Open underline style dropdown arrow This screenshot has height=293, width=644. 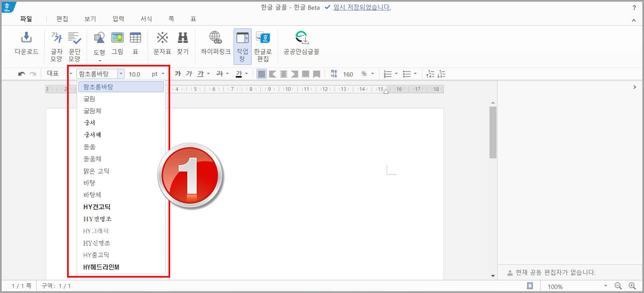click(x=209, y=74)
